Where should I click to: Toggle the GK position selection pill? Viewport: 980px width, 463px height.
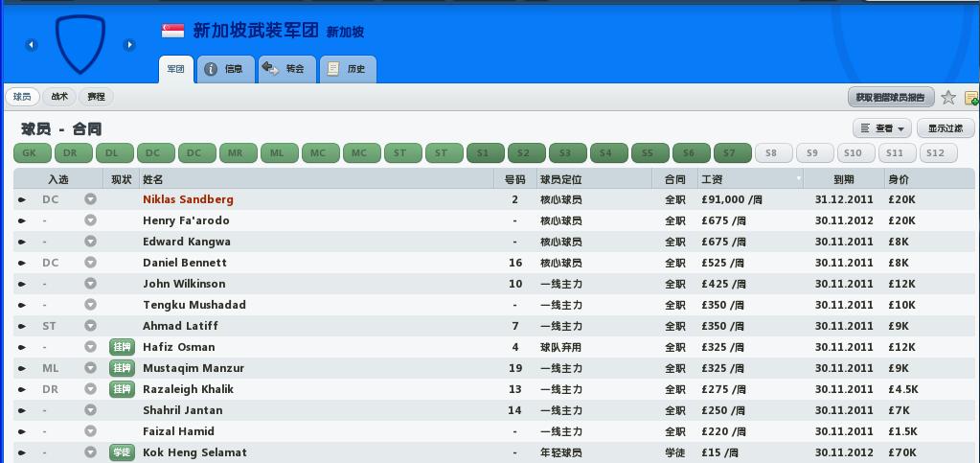[30, 152]
